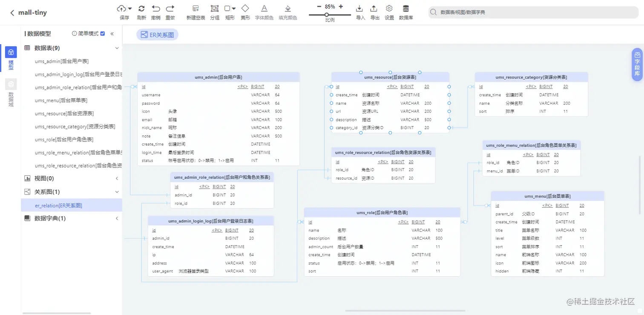Screen dimensions: 644x315
Task: Click the user_agent row in login log table
Action: (x=211, y=271)
